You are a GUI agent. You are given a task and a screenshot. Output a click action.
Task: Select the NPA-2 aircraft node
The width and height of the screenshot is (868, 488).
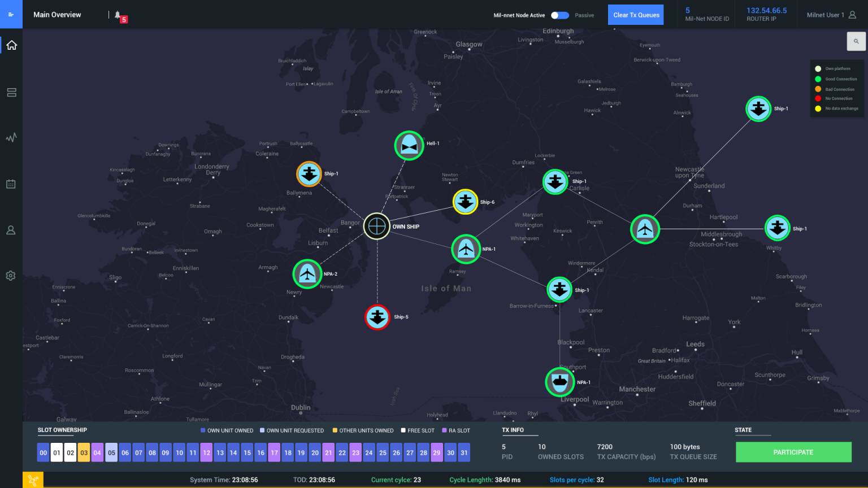(307, 274)
